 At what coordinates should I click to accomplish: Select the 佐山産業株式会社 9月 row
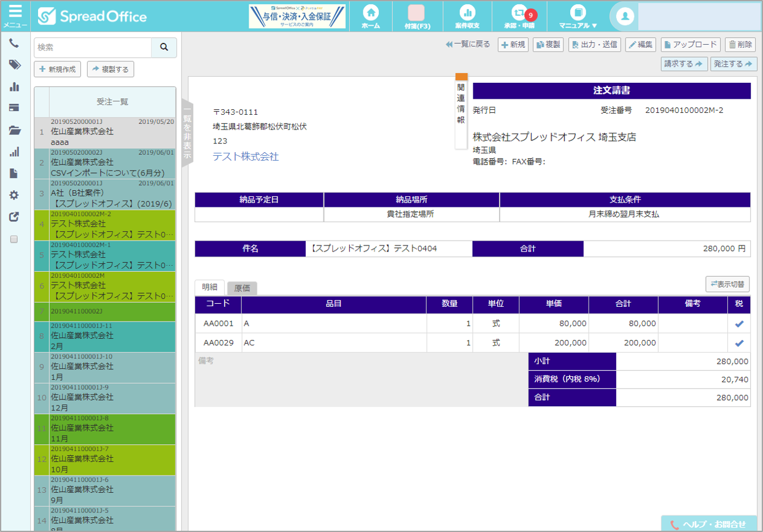click(x=104, y=490)
